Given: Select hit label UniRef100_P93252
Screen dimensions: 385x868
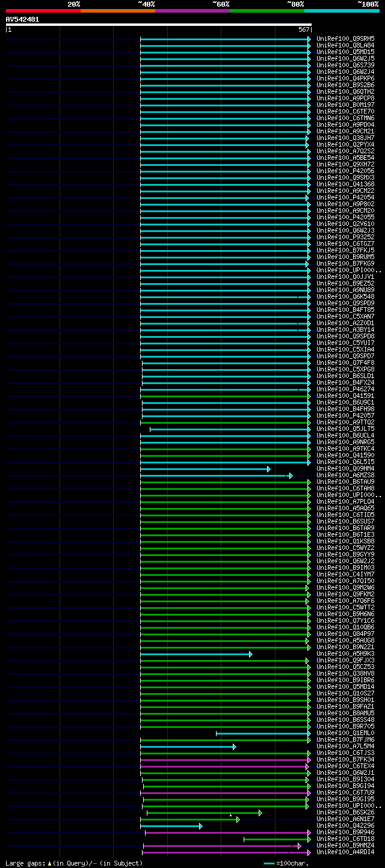Looking at the screenshot, I should coord(345,237).
